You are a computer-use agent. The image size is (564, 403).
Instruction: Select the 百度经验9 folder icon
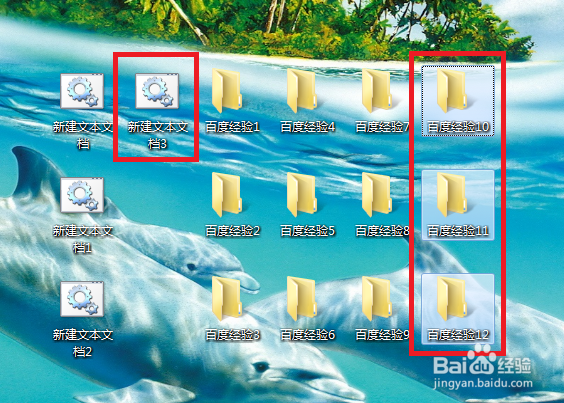pyautogui.click(x=378, y=299)
